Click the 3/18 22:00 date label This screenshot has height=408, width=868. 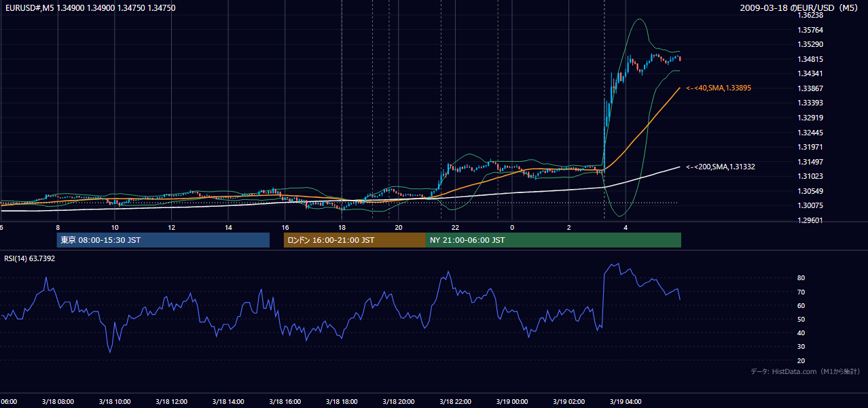click(x=456, y=402)
